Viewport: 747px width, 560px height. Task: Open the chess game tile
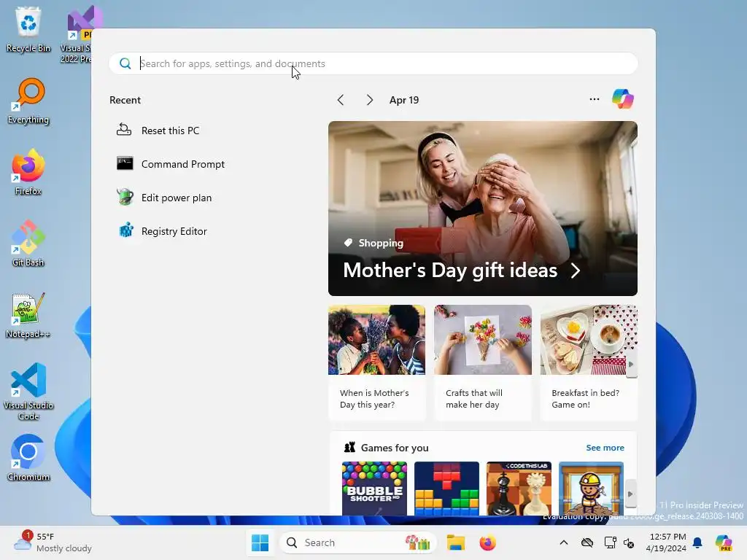tap(519, 488)
